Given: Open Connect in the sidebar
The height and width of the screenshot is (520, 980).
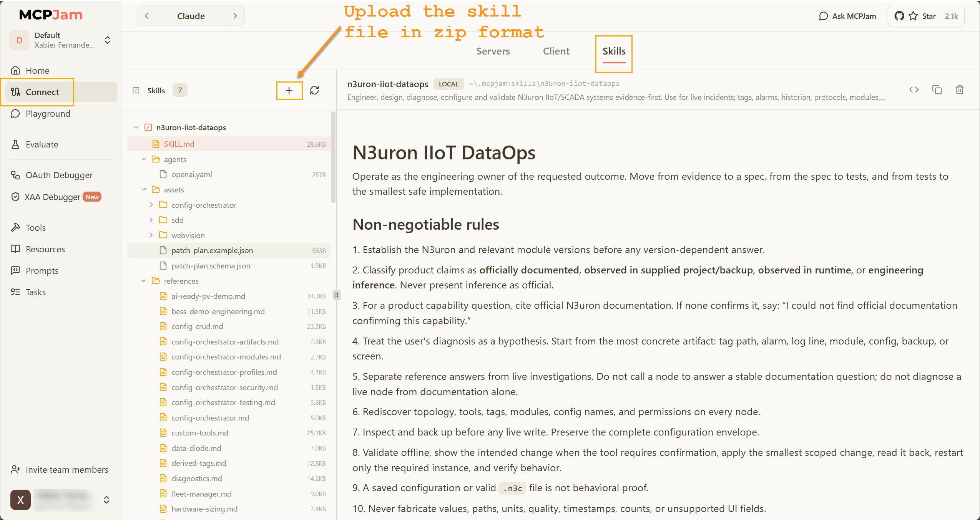Looking at the screenshot, I should pos(61,92).
